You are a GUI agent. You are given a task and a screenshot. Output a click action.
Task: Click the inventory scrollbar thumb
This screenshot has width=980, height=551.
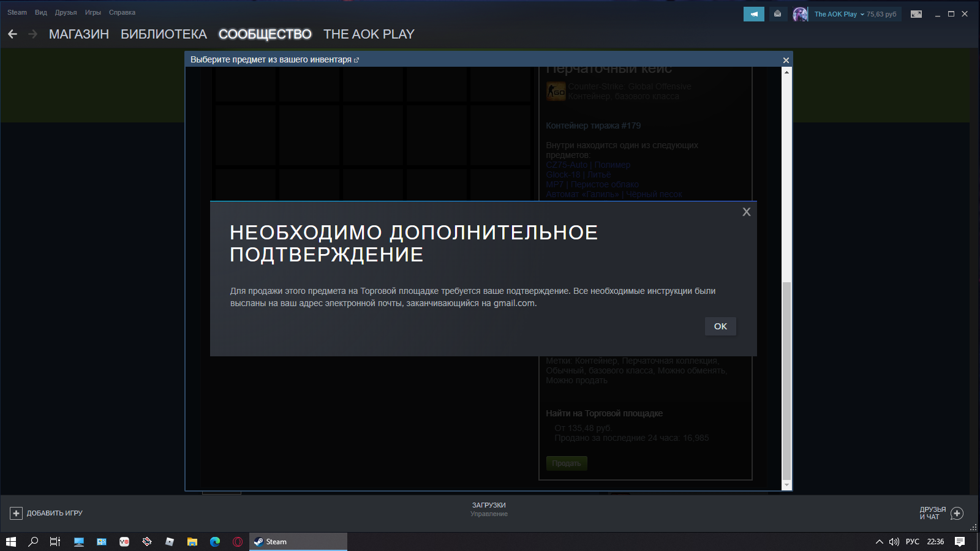[x=787, y=381]
